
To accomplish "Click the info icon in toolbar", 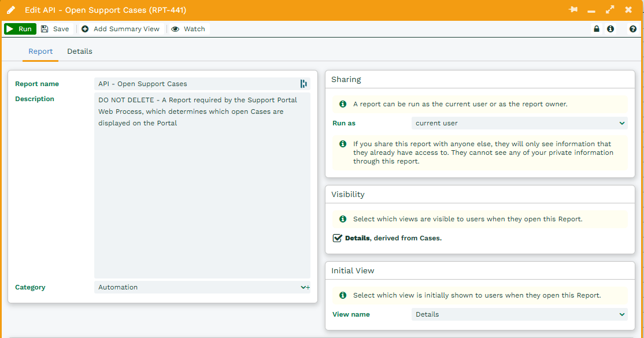I will (x=610, y=29).
